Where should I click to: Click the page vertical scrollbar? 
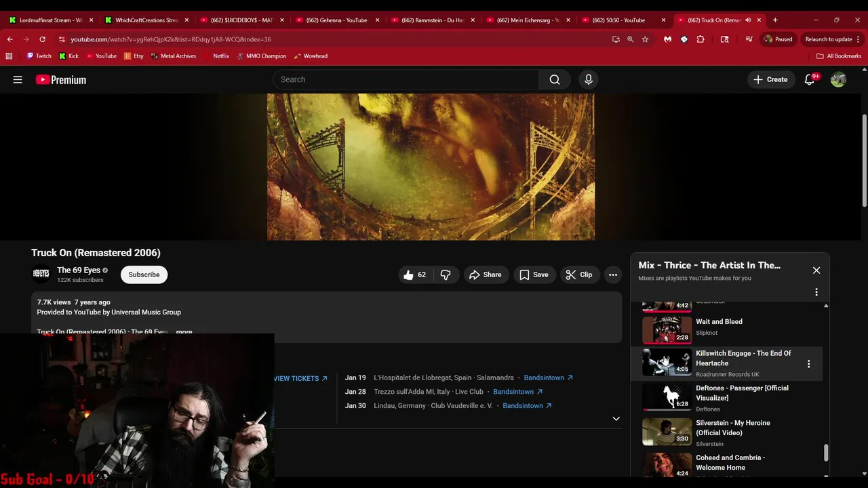point(864,161)
